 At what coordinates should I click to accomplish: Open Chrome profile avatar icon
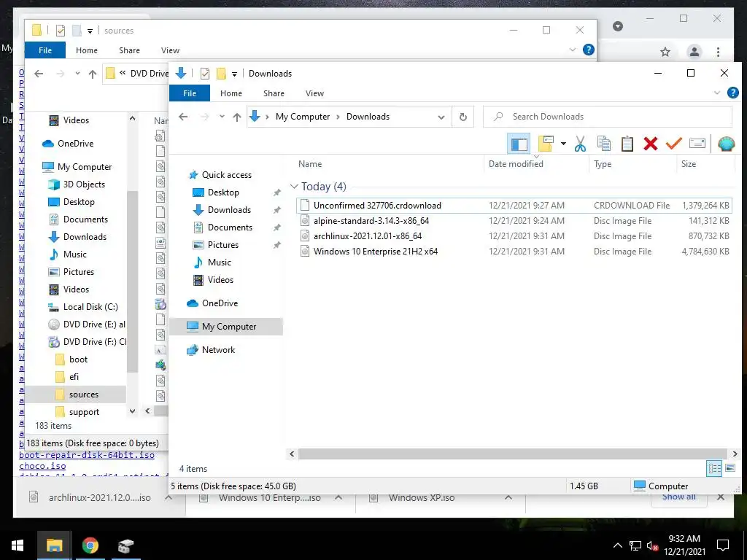pyautogui.click(x=694, y=52)
